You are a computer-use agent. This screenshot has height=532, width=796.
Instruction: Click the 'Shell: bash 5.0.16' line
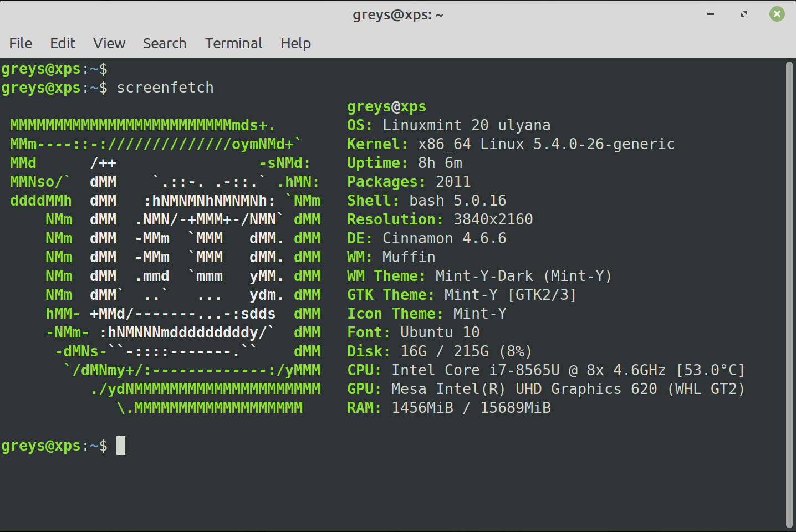[427, 201]
